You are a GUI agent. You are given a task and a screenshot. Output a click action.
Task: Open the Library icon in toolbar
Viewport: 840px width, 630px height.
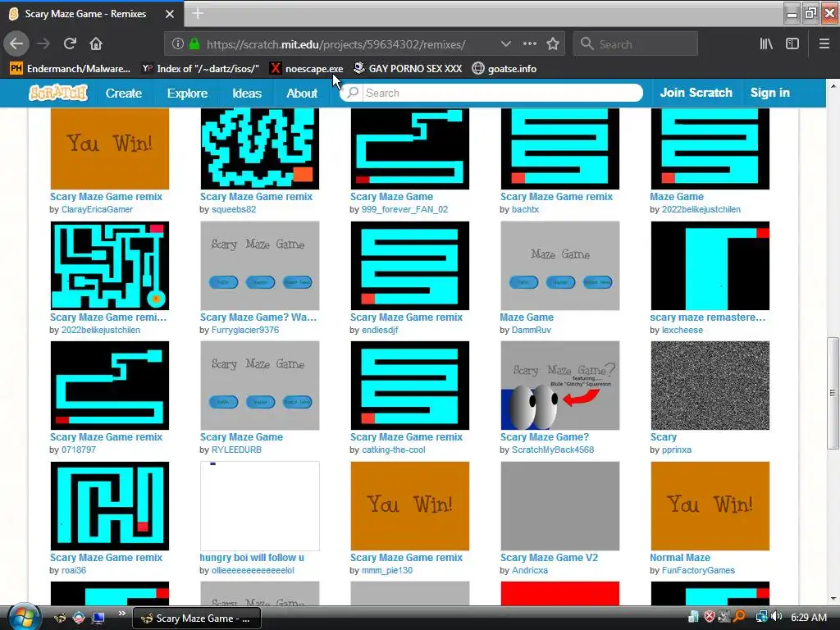(x=766, y=44)
